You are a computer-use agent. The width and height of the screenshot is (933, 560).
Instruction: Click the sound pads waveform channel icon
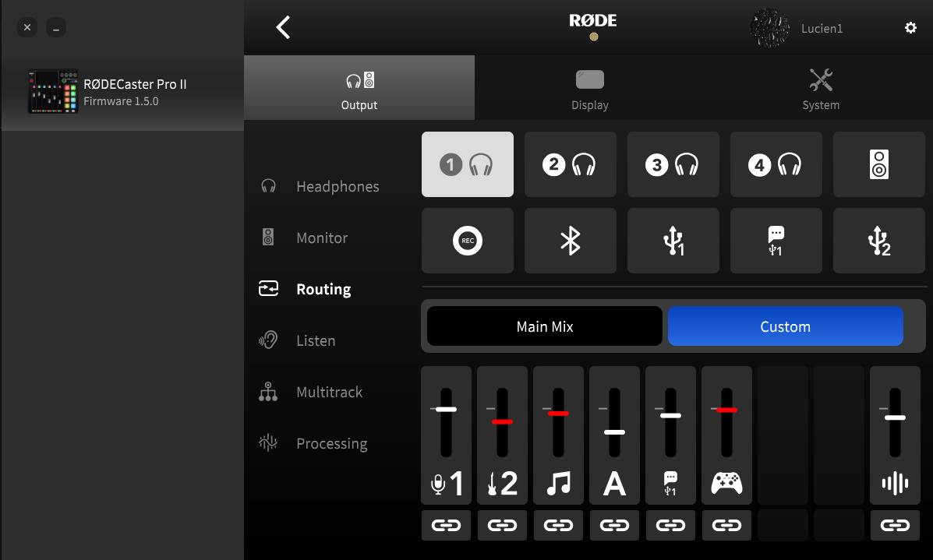(895, 484)
